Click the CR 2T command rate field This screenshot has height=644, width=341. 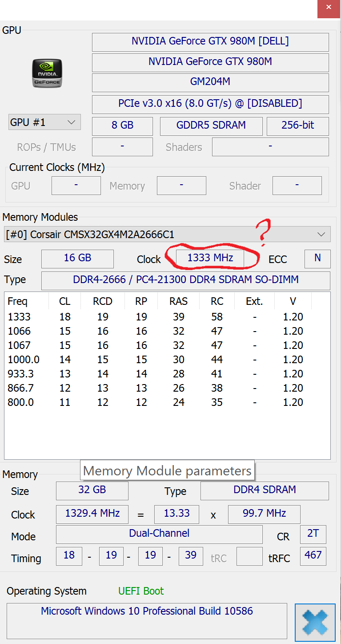coord(313,534)
